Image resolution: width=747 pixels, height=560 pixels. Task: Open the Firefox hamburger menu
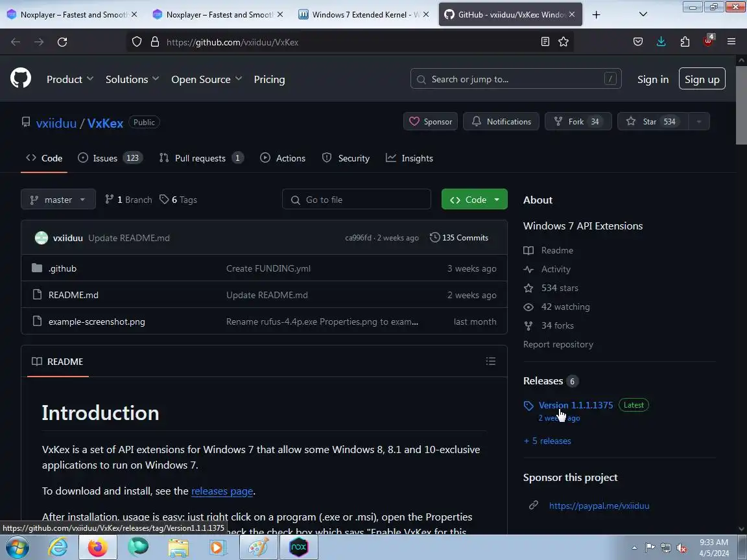tap(731, 42)
